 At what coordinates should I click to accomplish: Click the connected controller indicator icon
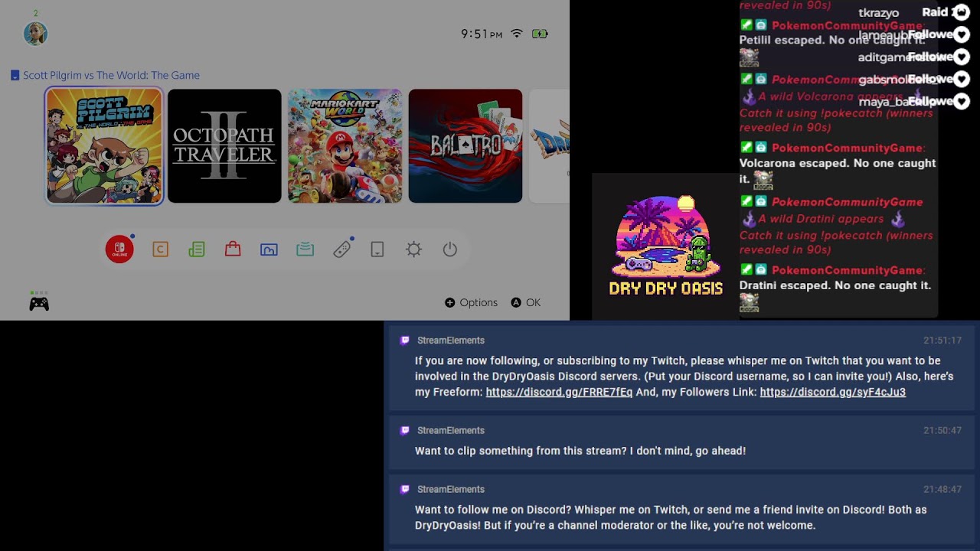39,303
